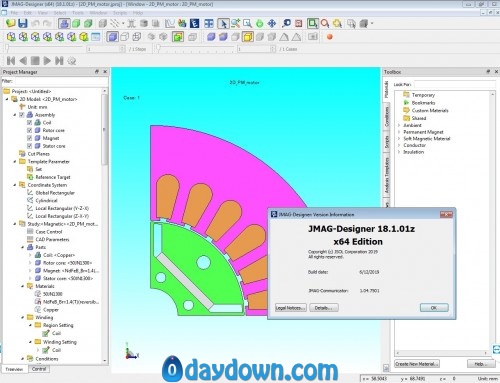Screen dimensions: 500x383
Task: Click OK in the version dialog
Action: pos(434,308)
